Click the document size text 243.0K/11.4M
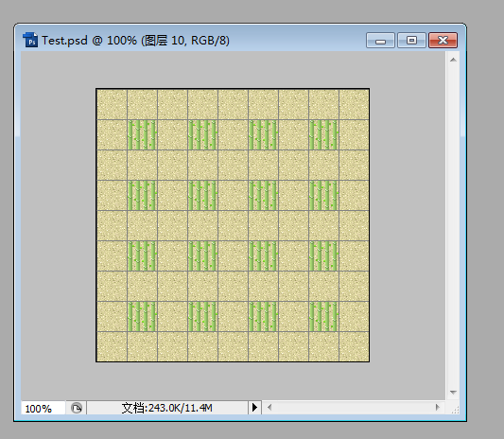504x439 pixels. 166,408
